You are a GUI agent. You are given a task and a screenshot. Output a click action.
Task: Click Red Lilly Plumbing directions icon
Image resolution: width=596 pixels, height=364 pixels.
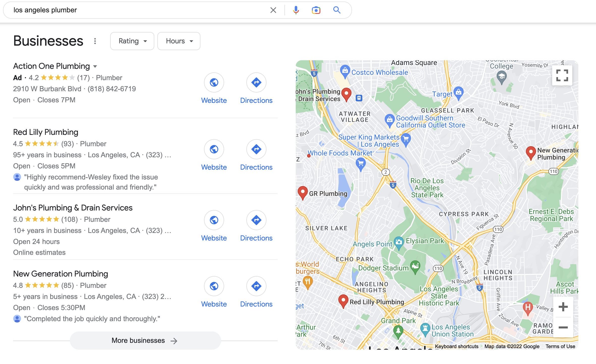(256, 149)
